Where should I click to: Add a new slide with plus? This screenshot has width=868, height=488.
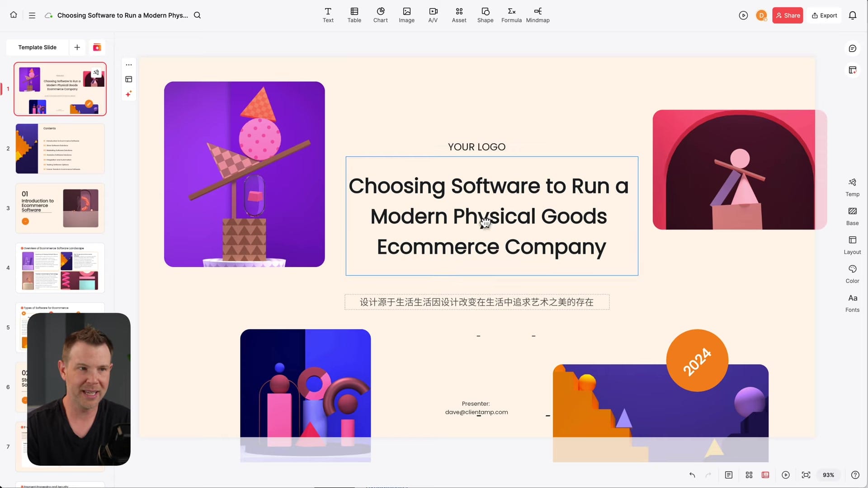[77, 47]
